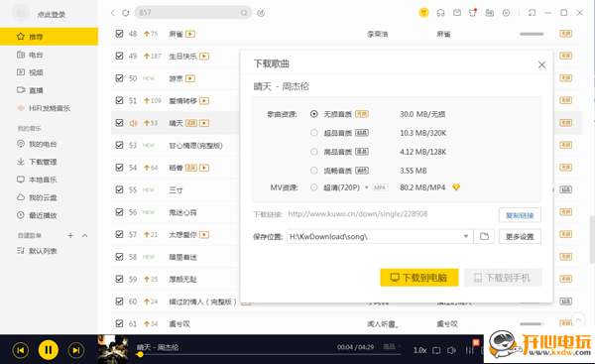Play the MV icon for row 49
The width and height of the screenshot is (595, 364).
pyautogui.click(x=204, y=57)
